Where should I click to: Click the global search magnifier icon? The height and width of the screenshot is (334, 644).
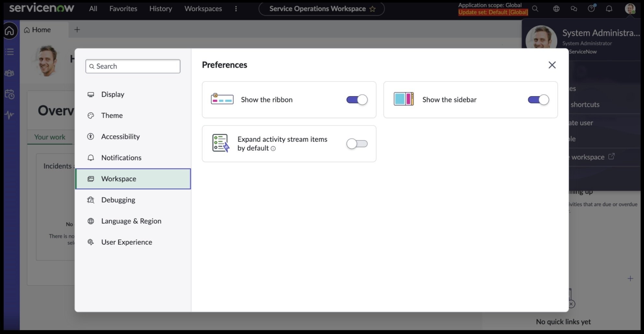pyautogui.click(x=535, y=9)
